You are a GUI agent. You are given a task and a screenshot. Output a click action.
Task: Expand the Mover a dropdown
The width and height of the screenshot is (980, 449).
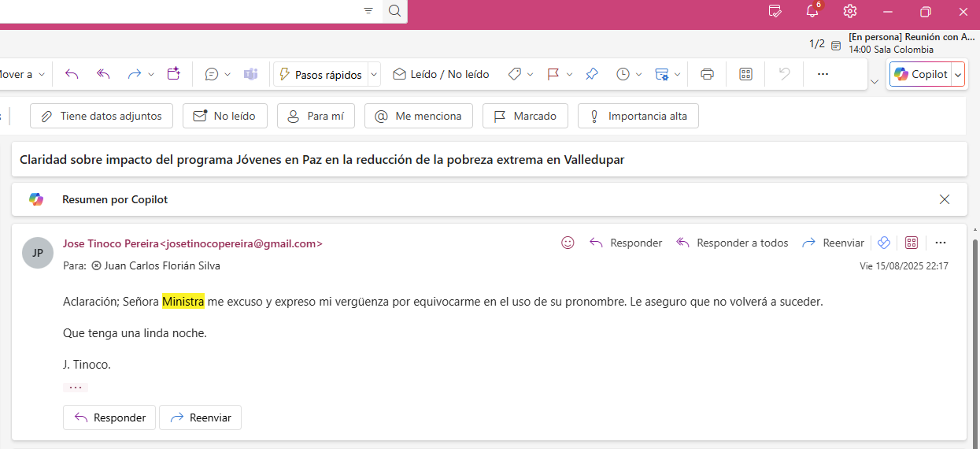pyautogui.click(x=42, y=74)
